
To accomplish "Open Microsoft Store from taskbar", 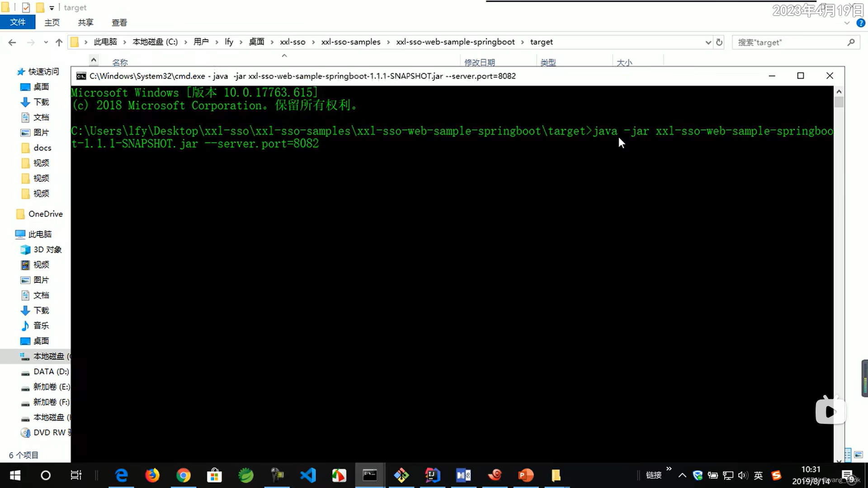I will tap(214, 475).
